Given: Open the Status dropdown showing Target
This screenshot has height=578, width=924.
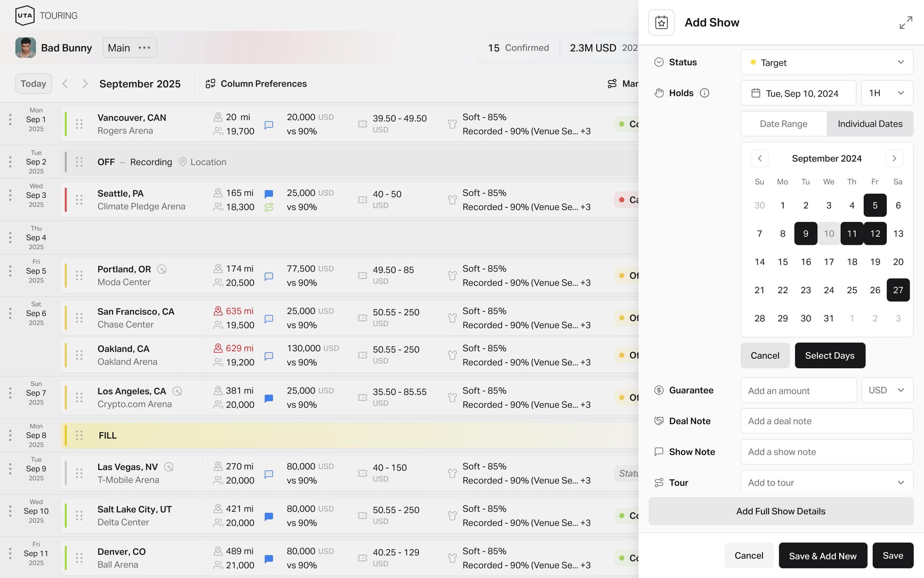Looking at the screenshot, I should click(x=826, y=62).
